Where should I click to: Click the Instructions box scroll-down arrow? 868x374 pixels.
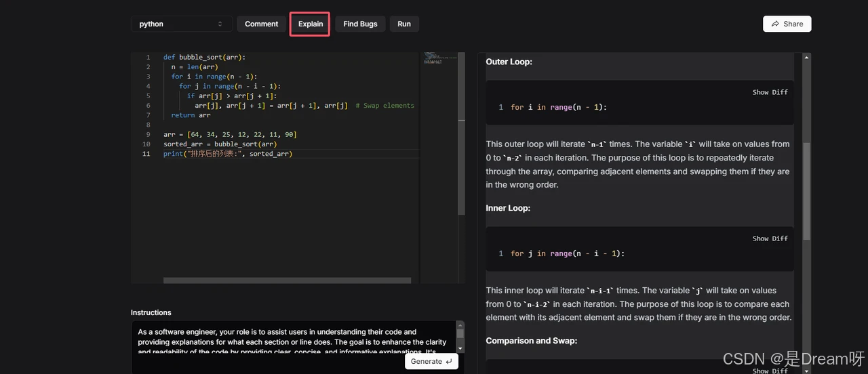(460, 348)
